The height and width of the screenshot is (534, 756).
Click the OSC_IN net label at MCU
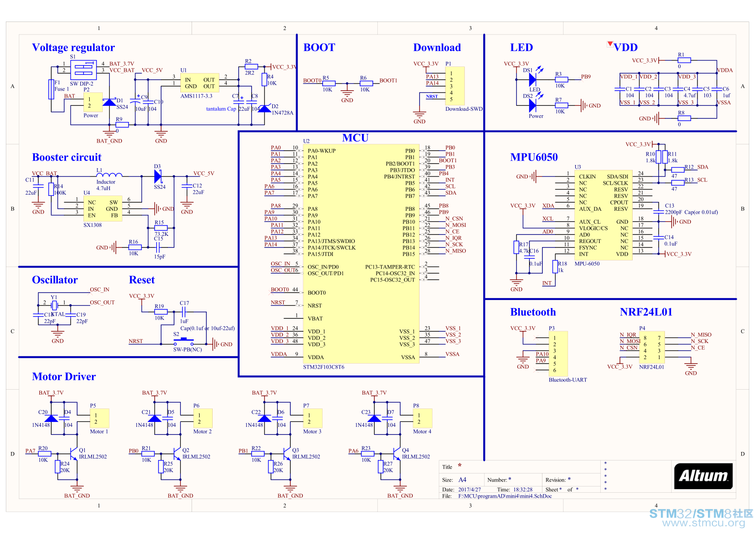[280, 264]
